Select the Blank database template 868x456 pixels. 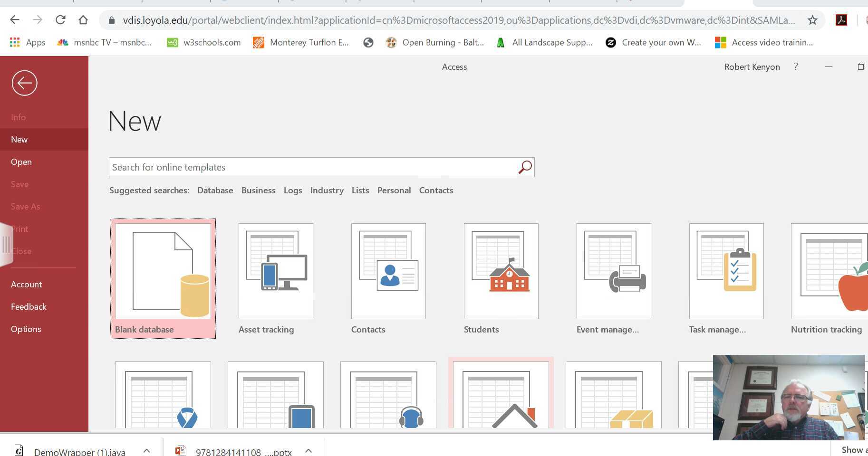pyautogui.click(x=163, y=272)
